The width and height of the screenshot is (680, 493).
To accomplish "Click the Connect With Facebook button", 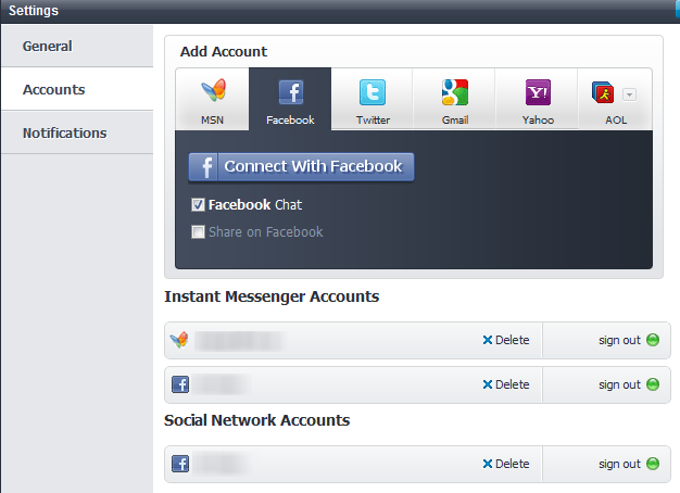I will tap(301, 167).
